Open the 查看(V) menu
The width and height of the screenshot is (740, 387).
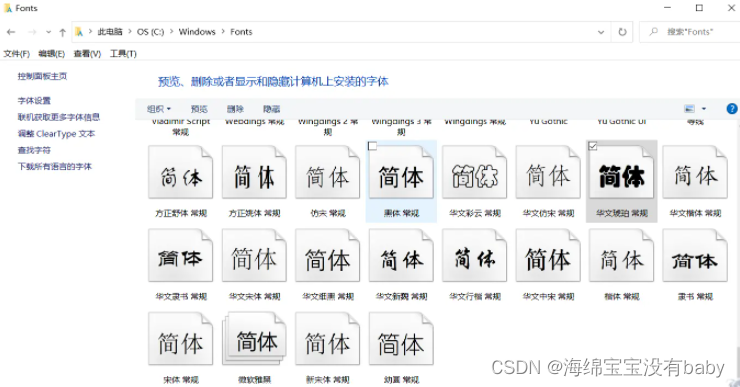tap(87, 54)
